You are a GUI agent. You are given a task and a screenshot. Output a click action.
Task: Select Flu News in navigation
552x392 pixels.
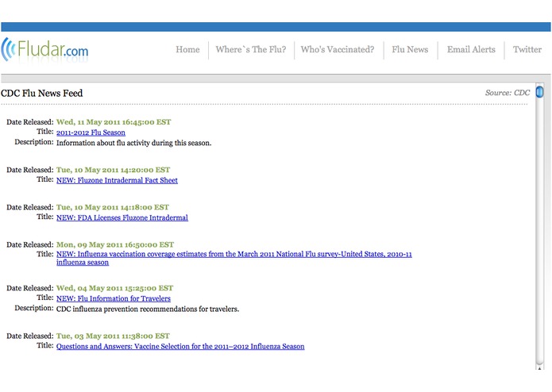pyautogui.click(x=410, y=49)
